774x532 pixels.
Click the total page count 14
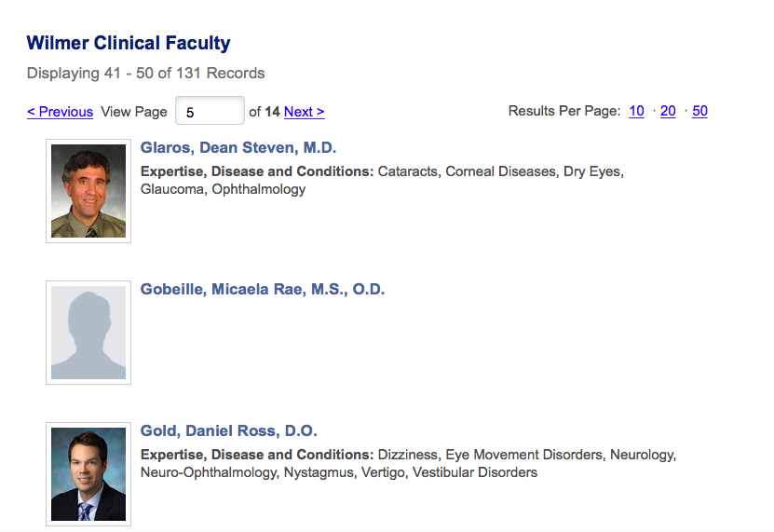[x=272, y=112]
